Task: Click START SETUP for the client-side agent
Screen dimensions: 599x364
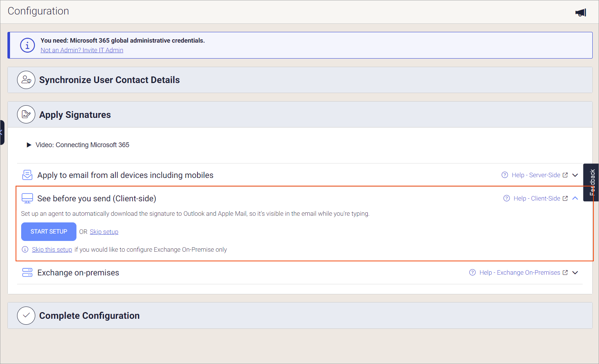Action: pyautogui.click(x=49, y=231)
